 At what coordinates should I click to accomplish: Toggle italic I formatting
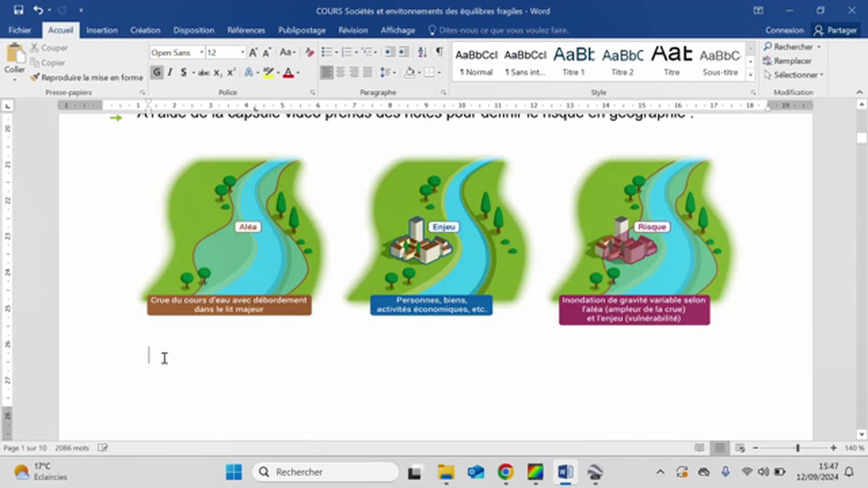click(170, 73)
